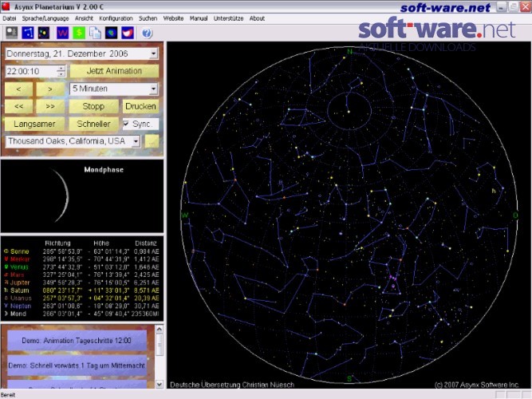Open the Thousand Oaks location dropdown
This screenshot has height=399, width=532.
click(x=136, y=141)
